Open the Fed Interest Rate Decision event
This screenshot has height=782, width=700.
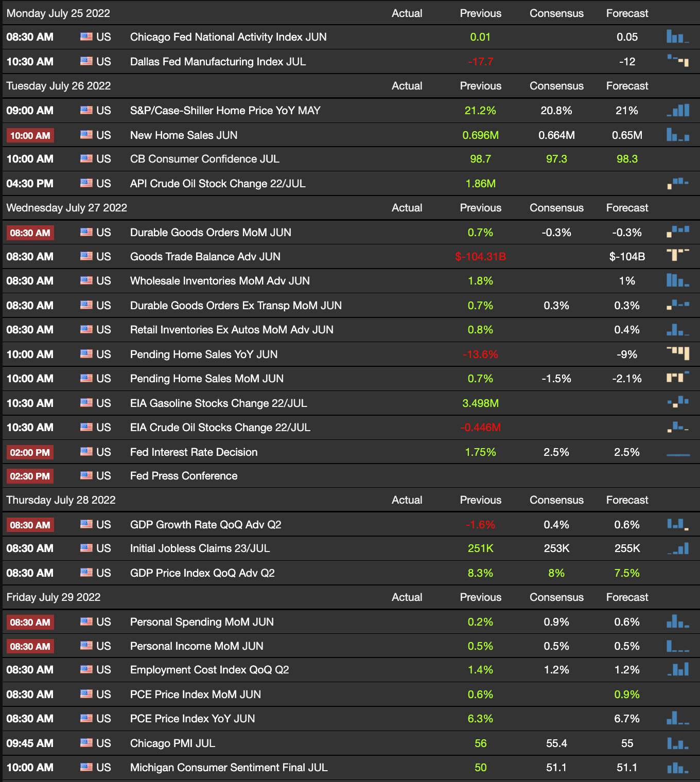pos(194,452)
